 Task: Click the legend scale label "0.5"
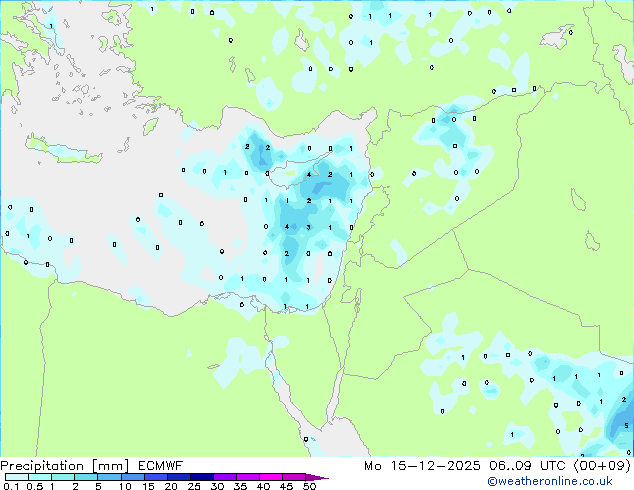[34, 486]
